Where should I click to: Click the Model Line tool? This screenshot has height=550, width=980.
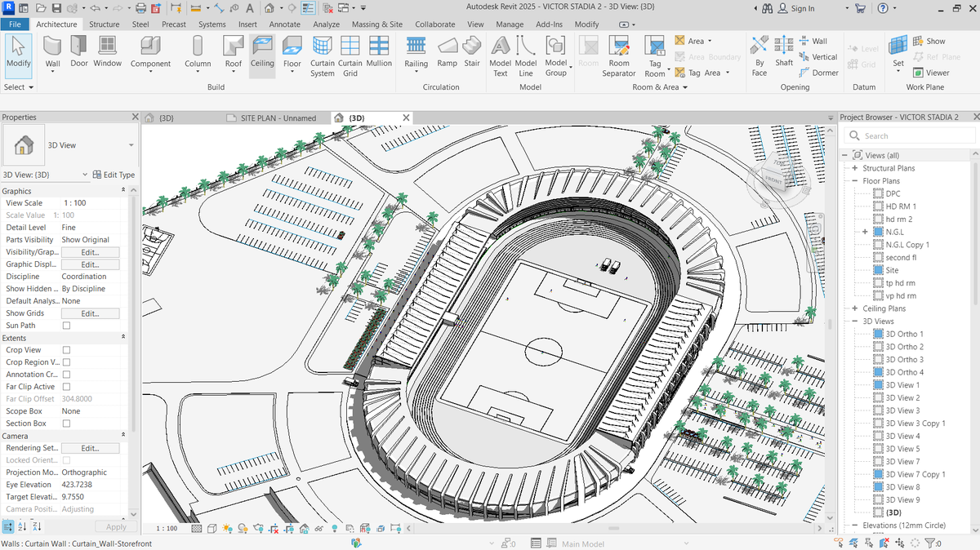526,55
